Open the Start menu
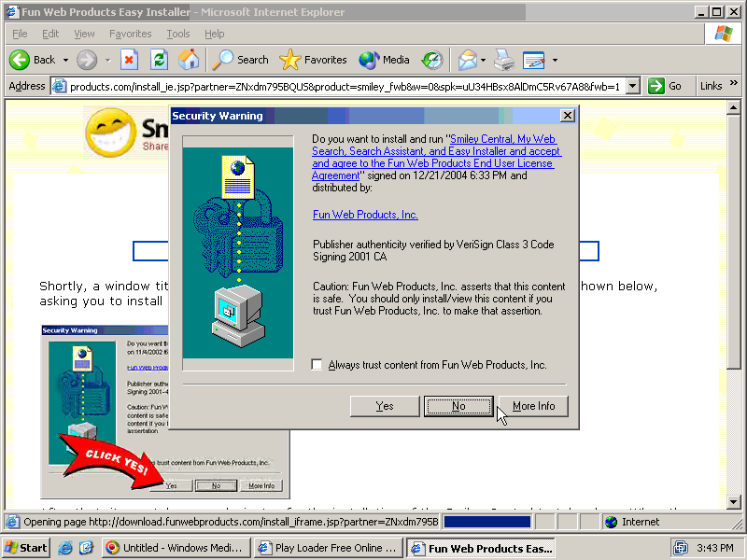 click(26, 548)
